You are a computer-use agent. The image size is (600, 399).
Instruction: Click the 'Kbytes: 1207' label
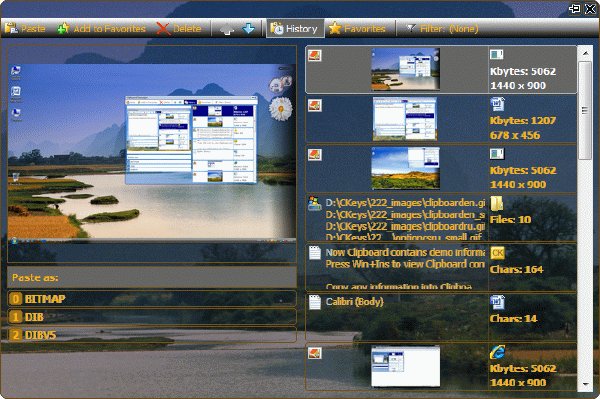(523, 121)
